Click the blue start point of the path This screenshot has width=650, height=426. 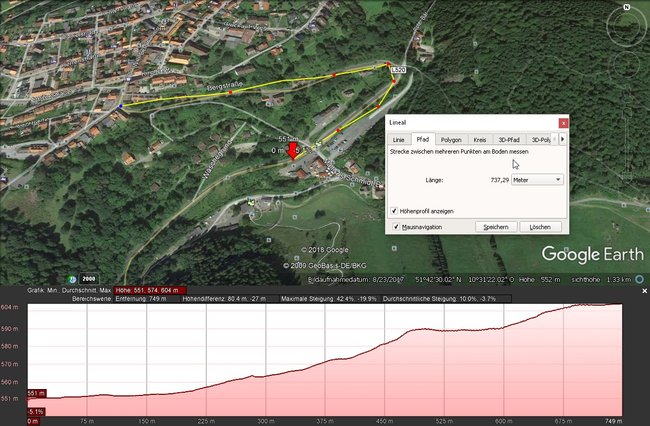point(121,106)
